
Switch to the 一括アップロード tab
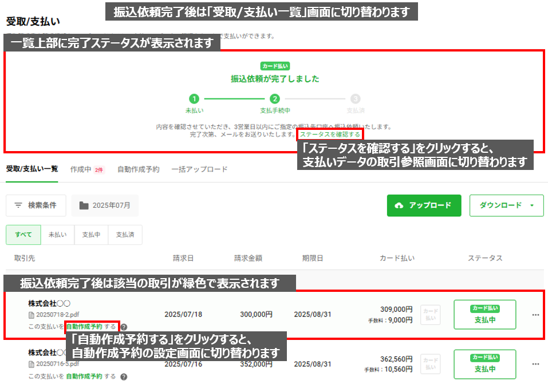(199, 169)
